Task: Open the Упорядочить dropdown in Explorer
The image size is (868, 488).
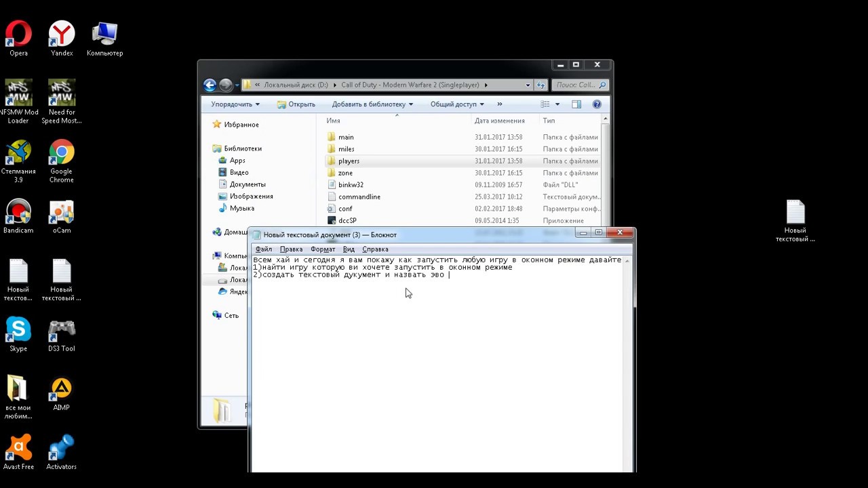Action: 235,104
